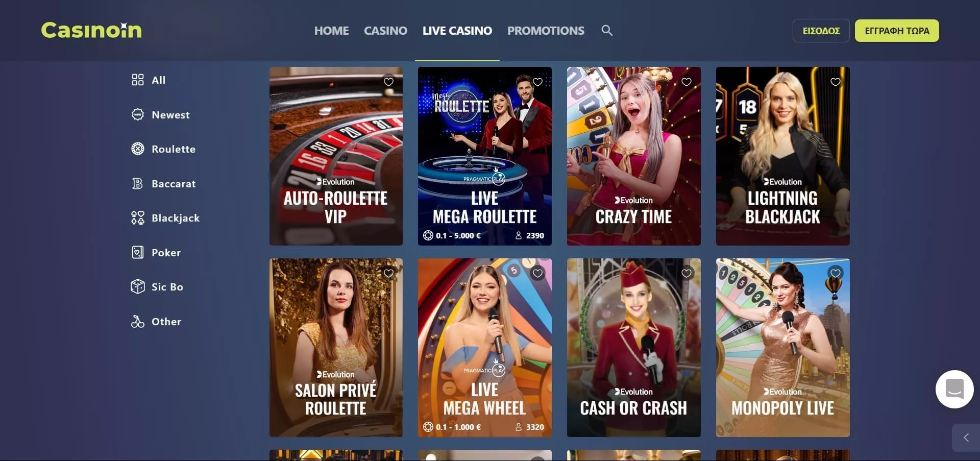Open the Other games category

[x=156, y=321]
